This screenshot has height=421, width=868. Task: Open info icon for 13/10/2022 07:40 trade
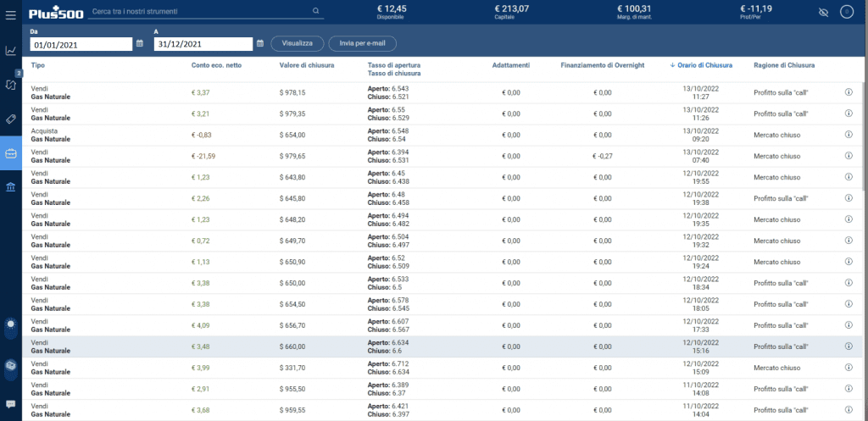[x=848, y=156]
